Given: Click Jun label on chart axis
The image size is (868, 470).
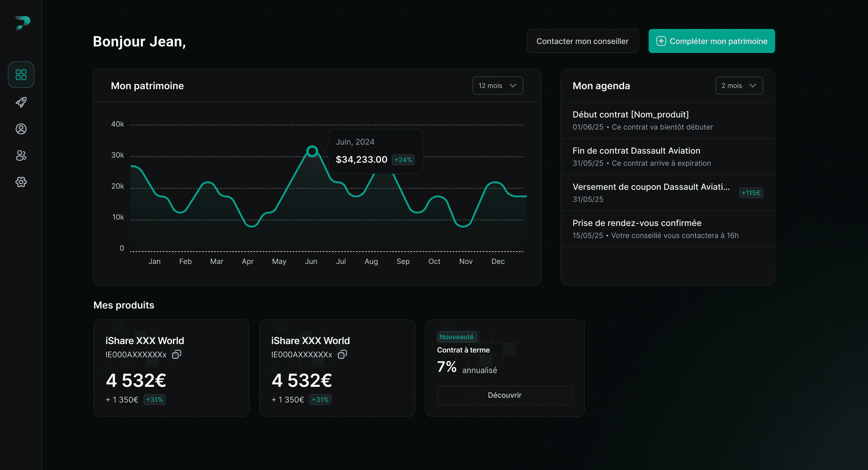Looking at the screenshot, I should tap(311, 261).
